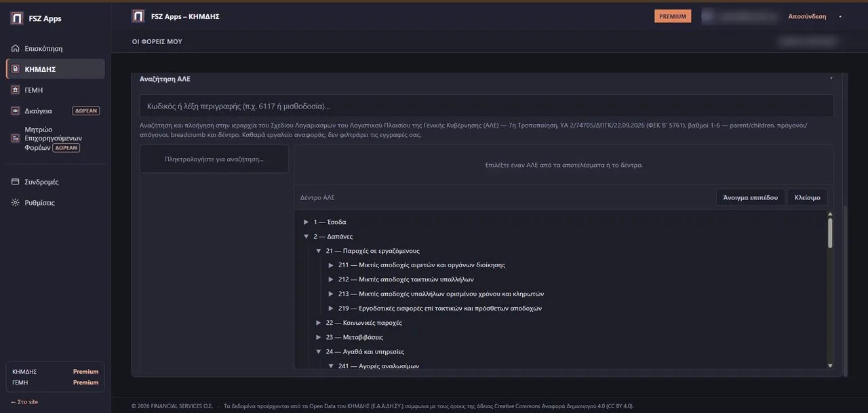Image resolution: width=868 pixels, height=413 pixels.
Task: Click the ΑΛΕ tree scrollbar up arrow
Action: (x=830, y=214)
